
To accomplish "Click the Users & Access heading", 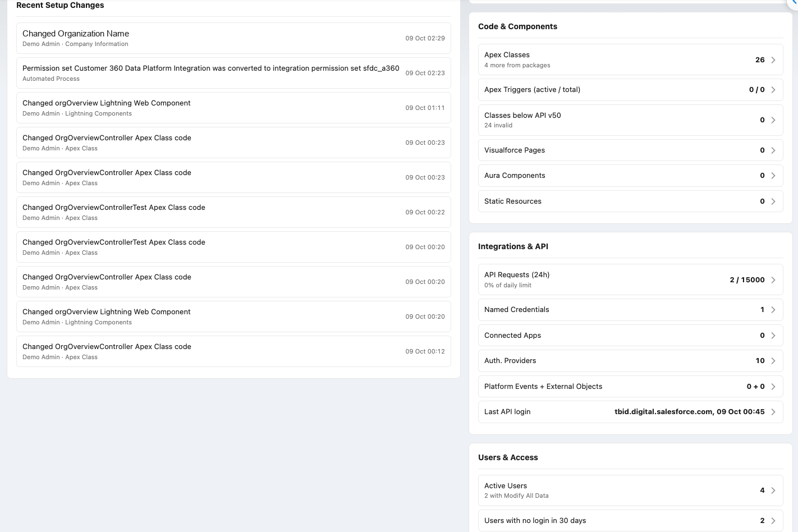I will click(508, 457).
